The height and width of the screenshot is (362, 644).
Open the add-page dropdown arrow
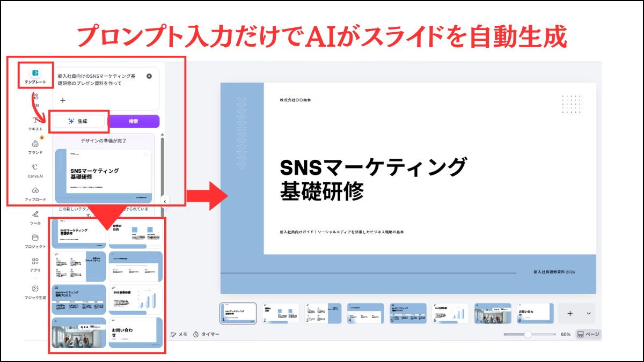click(589, 313)
